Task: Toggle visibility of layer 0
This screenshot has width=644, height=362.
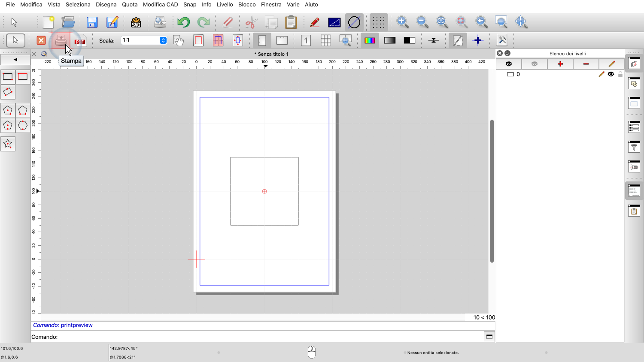Action: 611,74
